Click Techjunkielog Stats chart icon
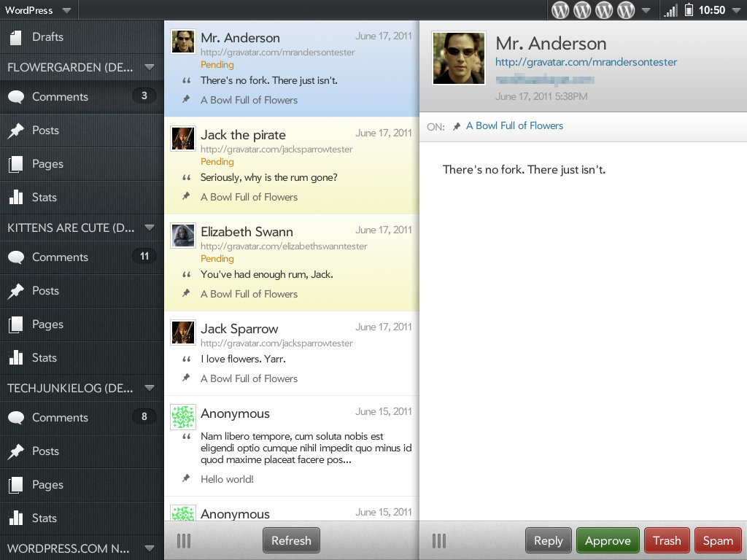This screenshot has width=747, height=560. tap(16, 518)
